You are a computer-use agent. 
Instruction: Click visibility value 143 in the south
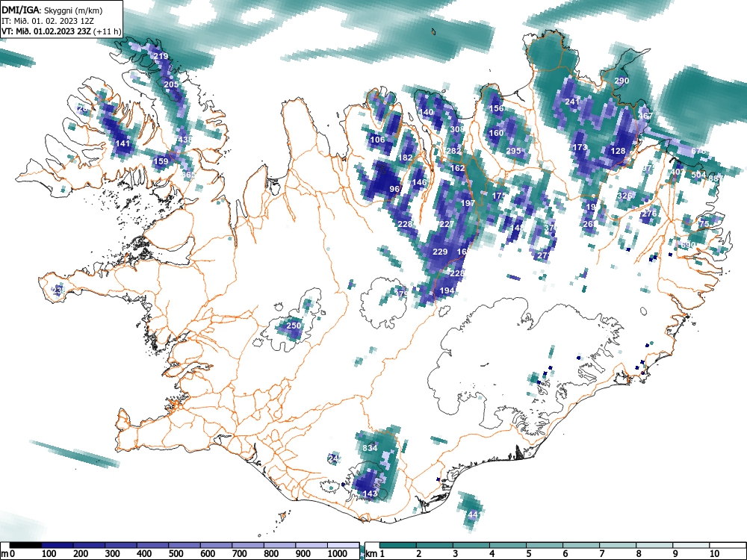371,494
